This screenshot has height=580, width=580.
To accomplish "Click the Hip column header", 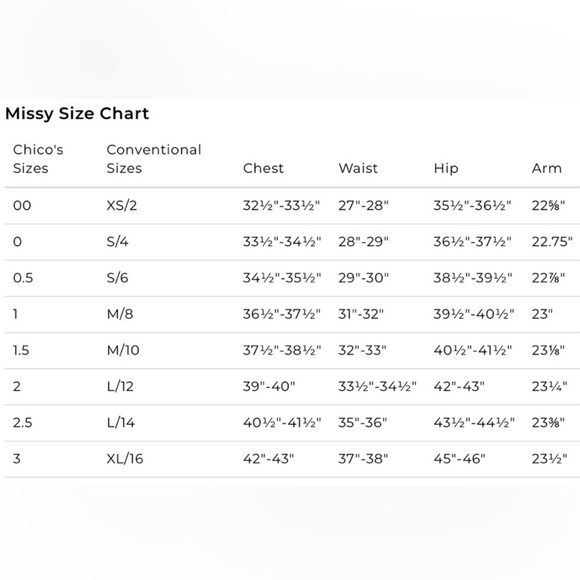I will tap(446, 168).
